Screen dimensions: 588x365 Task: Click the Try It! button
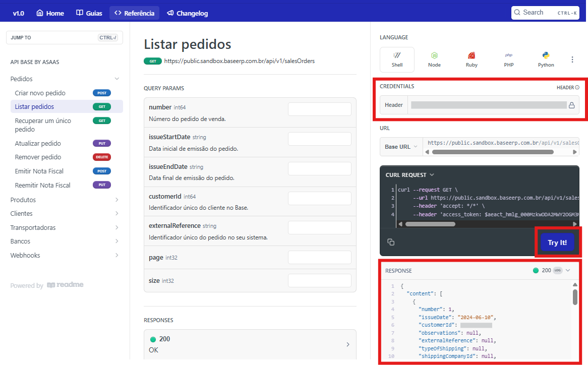(557, 242)
